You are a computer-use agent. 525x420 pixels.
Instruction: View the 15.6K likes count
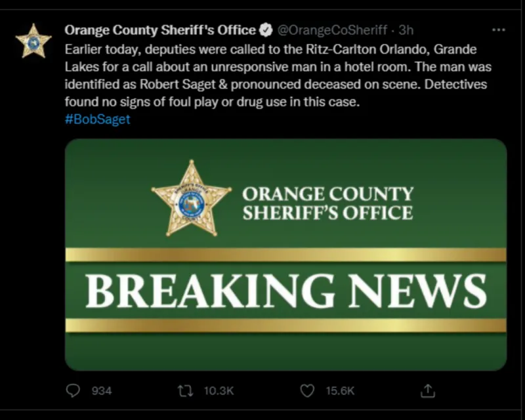click(340, 391)
